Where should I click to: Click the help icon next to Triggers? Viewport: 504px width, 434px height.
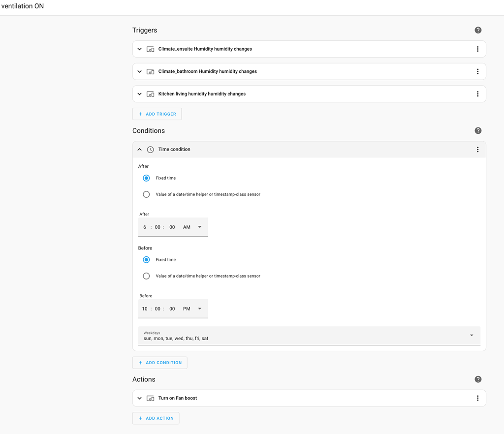(478, 30)
